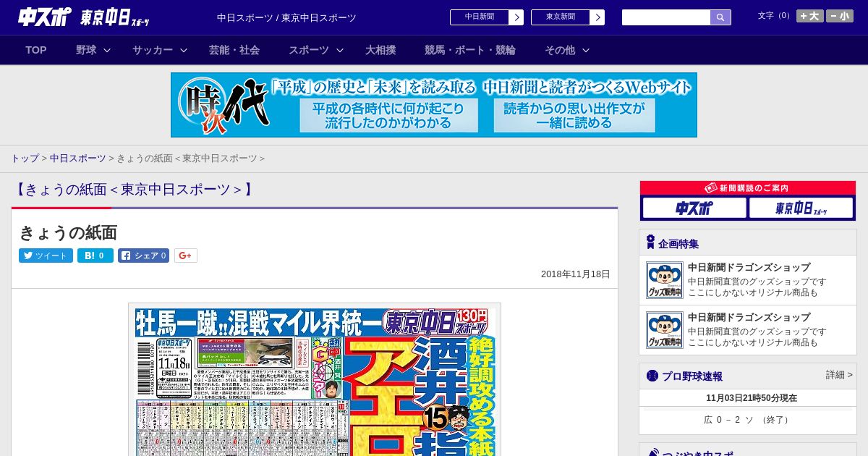The width and height of the screenshot is (868, 456).
Task: Follow the トップ breadcrumb link
Action: click(25, 159)
